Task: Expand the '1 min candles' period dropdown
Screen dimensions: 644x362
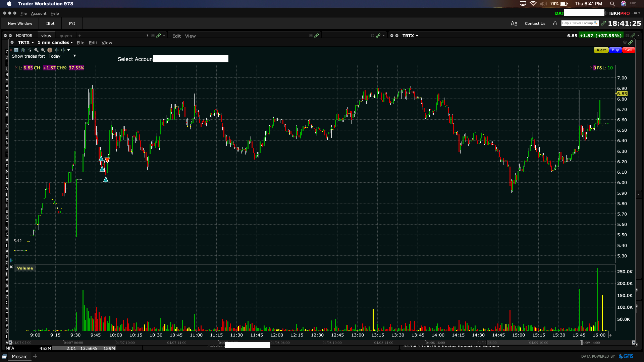Action: [55, 43]
